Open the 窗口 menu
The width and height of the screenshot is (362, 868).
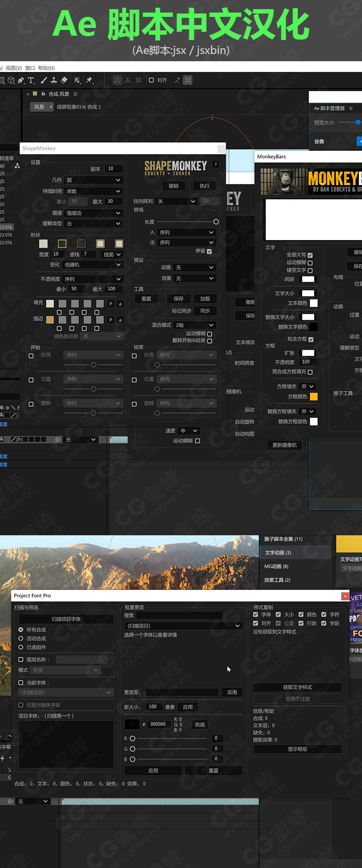[30, 68]
